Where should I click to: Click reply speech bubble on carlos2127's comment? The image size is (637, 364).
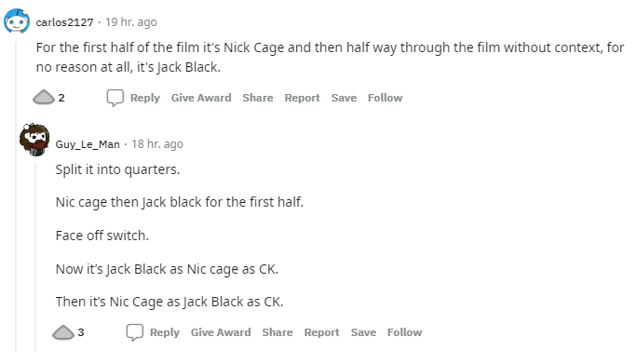115,98
